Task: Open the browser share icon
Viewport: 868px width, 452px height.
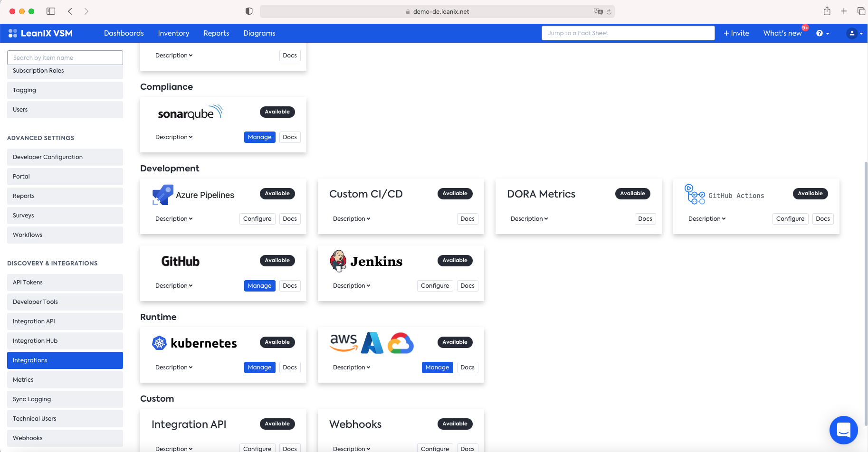Action: (827, 11)
